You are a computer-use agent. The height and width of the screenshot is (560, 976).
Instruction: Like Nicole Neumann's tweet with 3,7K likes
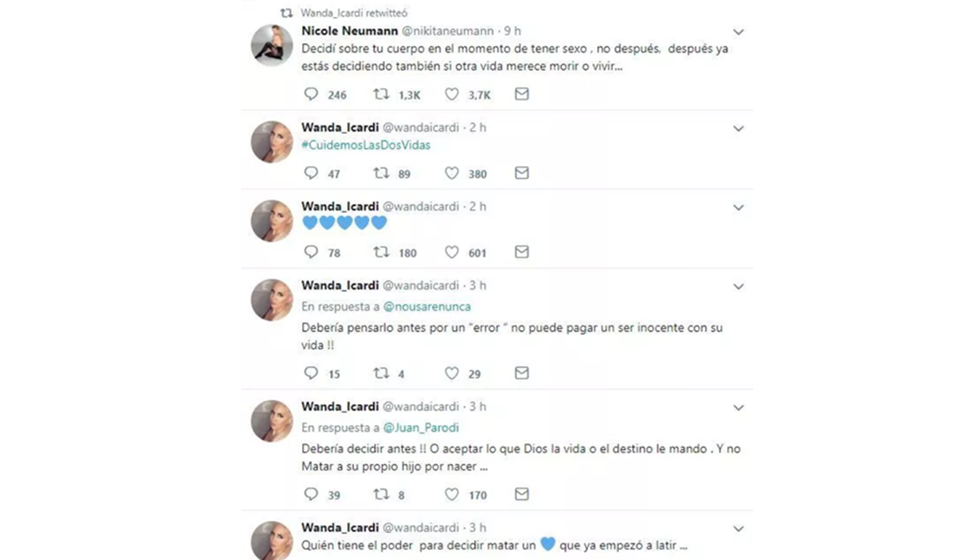coord(452,94)
